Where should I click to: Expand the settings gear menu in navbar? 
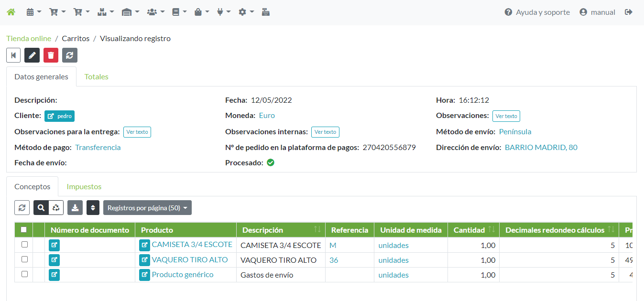(x=246, y=12)
